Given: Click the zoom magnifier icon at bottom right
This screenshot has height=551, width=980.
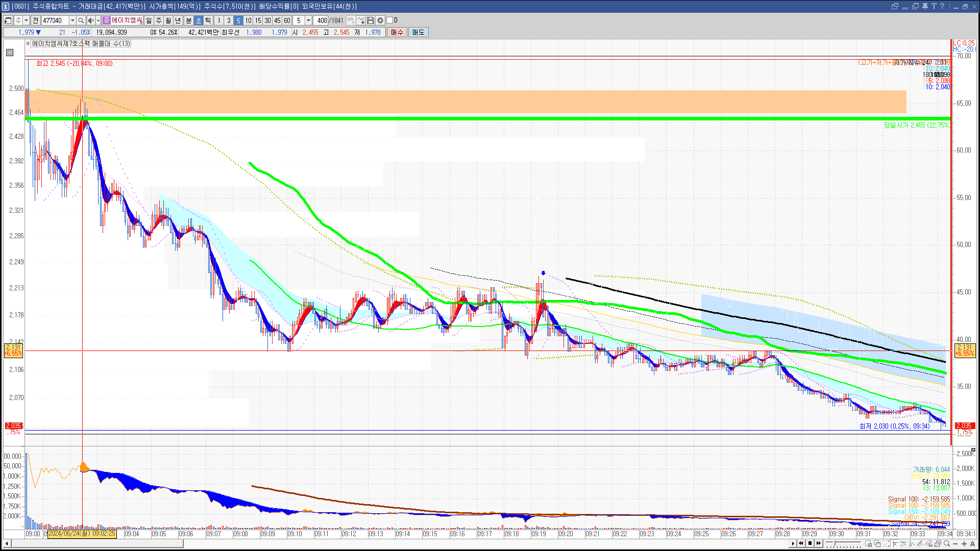Looking at the screenshot, I should coord(947,544).
